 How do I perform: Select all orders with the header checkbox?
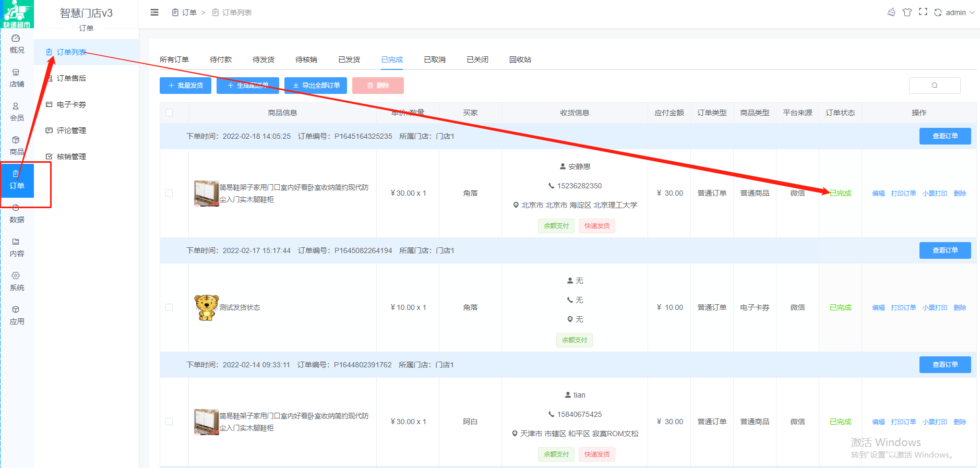click(x=169, y=113)
